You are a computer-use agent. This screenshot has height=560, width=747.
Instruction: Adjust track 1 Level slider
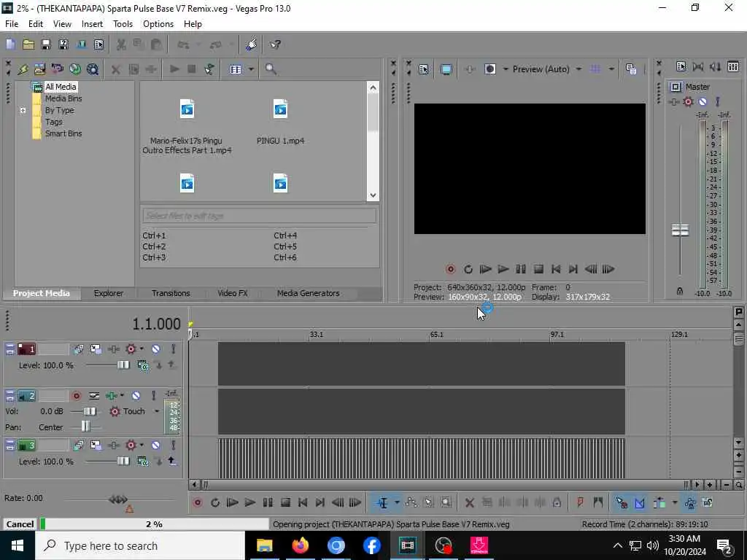coord(123,365)
